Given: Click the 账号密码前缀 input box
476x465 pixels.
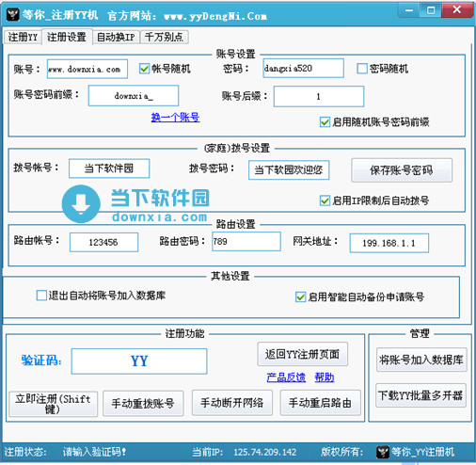Looking at the screenshot, I should (x=134, y=95).
